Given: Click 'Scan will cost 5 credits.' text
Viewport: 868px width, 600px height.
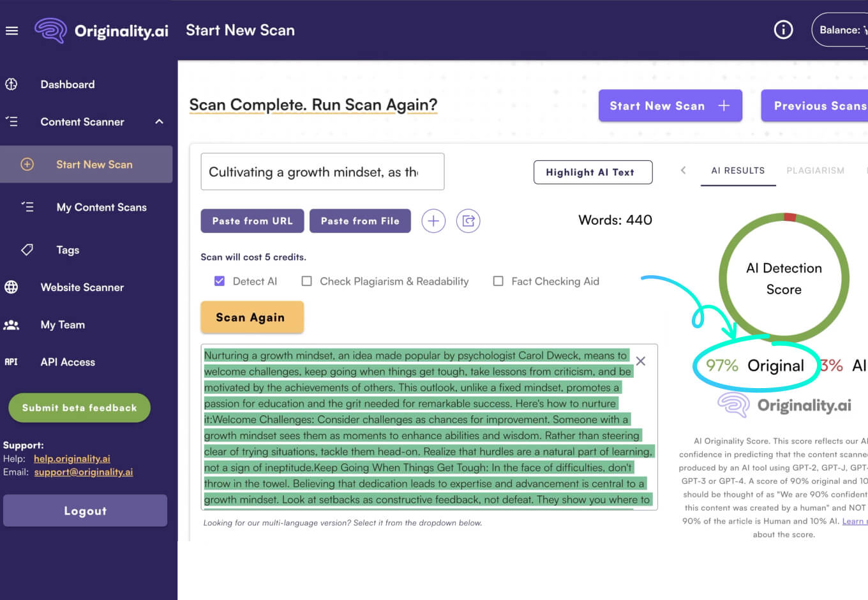Looking at the screenshot, I should pyautogui.click(x=253, y=257).
